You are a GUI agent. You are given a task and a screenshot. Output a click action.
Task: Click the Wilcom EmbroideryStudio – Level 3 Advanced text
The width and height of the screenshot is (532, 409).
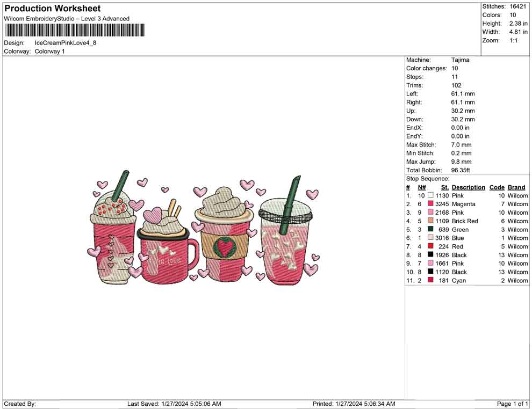pos(67,19)
